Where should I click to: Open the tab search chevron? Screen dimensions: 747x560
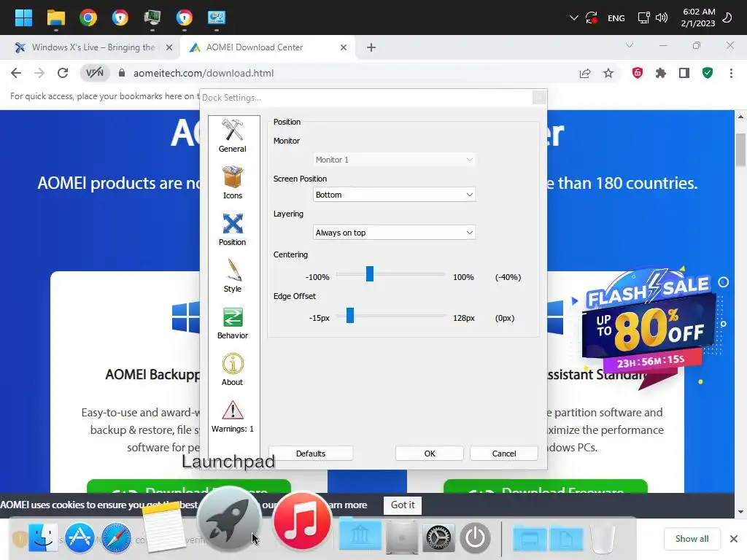click(630, 46)
